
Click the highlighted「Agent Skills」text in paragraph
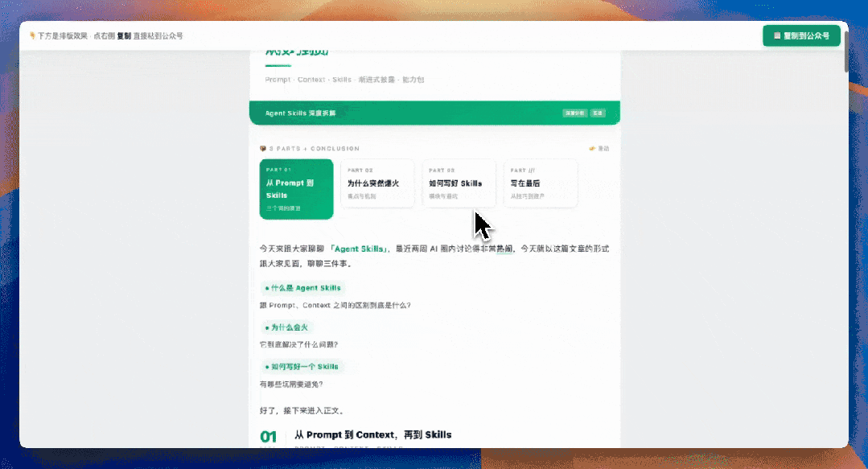click(359, 249)
